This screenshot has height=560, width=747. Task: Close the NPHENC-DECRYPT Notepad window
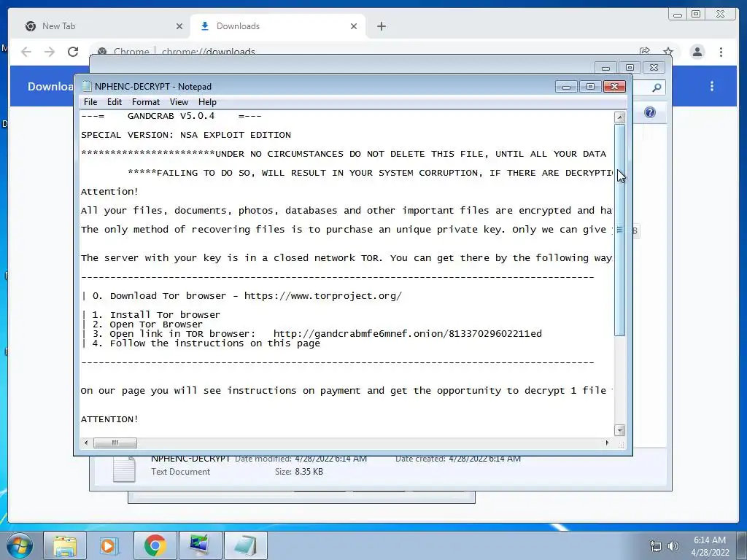pos(614,86)
